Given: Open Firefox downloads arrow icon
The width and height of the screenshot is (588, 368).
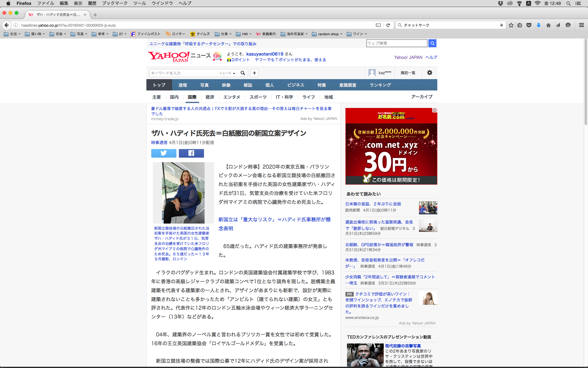Looking at the screenshot, I should pyautogui.click(x=538, y=25).
